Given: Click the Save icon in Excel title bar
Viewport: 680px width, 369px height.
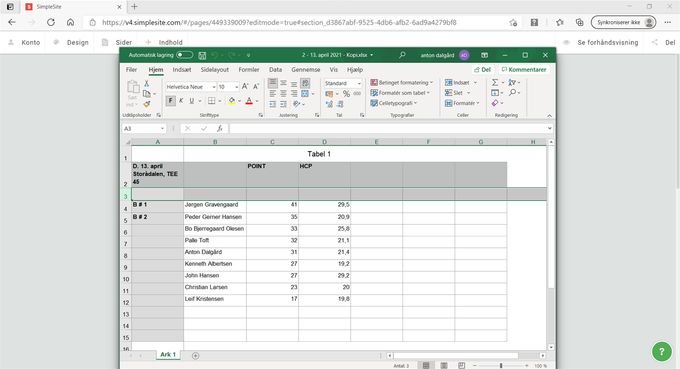Looking at the screenshot, I should click(202, 55).
